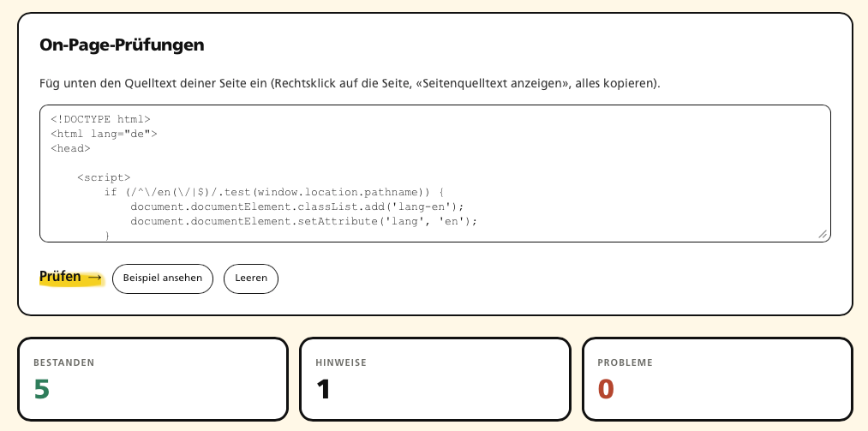Select the Bestanden results card

153,379
